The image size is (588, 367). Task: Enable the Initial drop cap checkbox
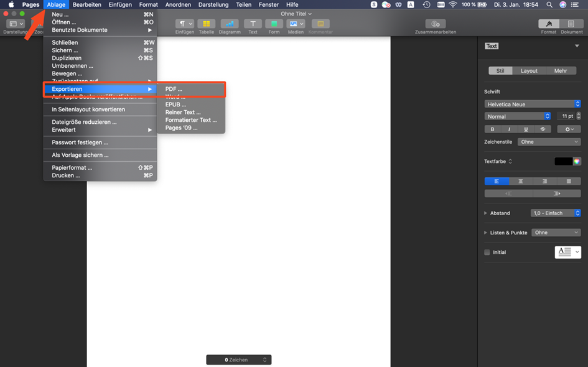point(487,253)
